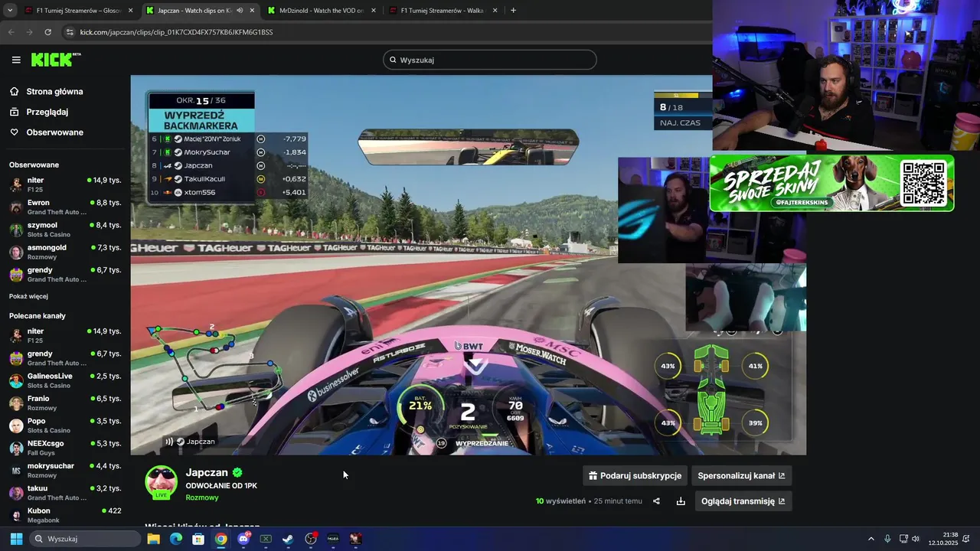Screen dimensions: 980x551
Task: Open followed channel asmongold
Action: 65,252
